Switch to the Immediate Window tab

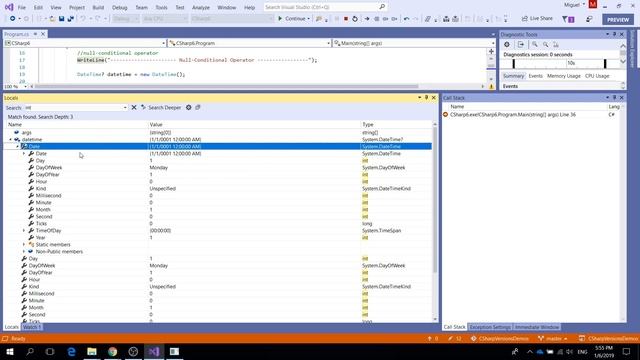pos(537,327)
